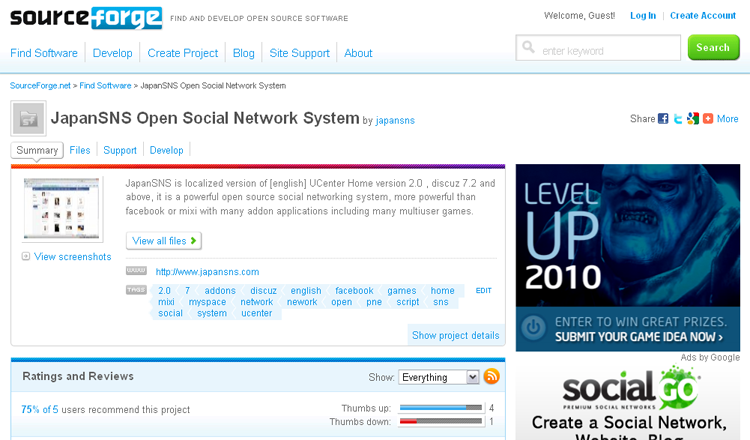Click the search magnifier icon

coord(529,49)
